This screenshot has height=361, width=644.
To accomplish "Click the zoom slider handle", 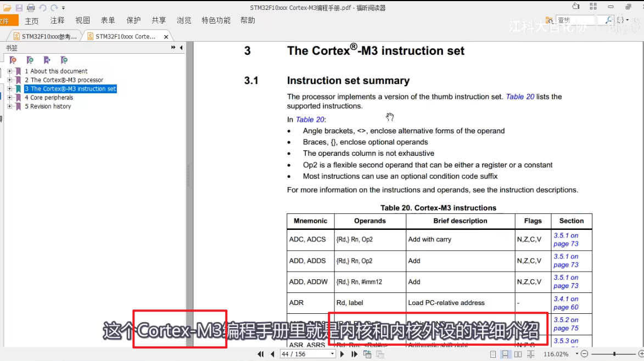I will tap(614, 354).
